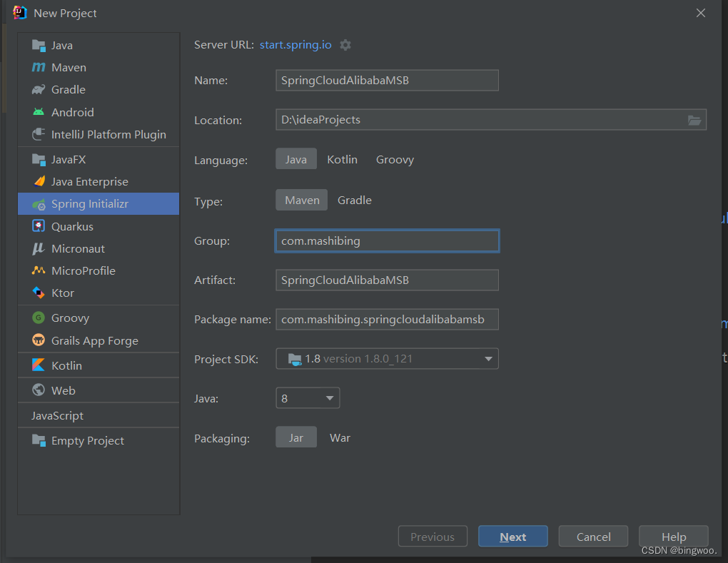Choose Jar packaging

(x=296, y=437)
